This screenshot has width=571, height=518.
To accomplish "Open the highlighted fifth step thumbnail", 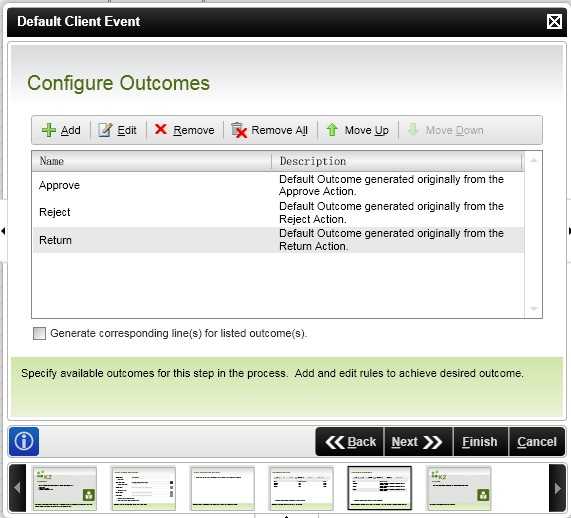I will click(380, 488).
